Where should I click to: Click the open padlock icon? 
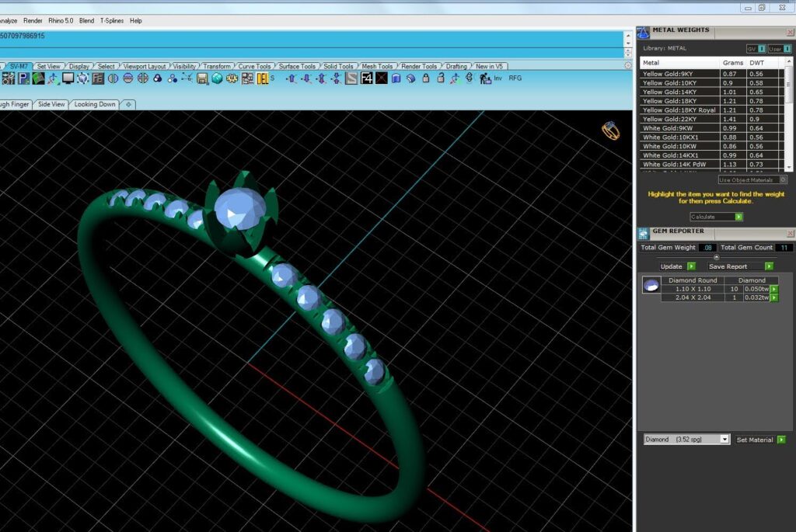pos(441,78)
